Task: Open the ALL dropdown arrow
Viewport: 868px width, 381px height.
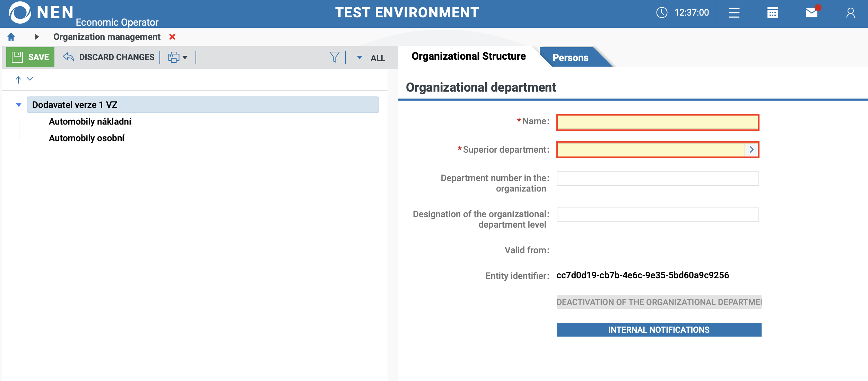Action: tap(359, 58)
